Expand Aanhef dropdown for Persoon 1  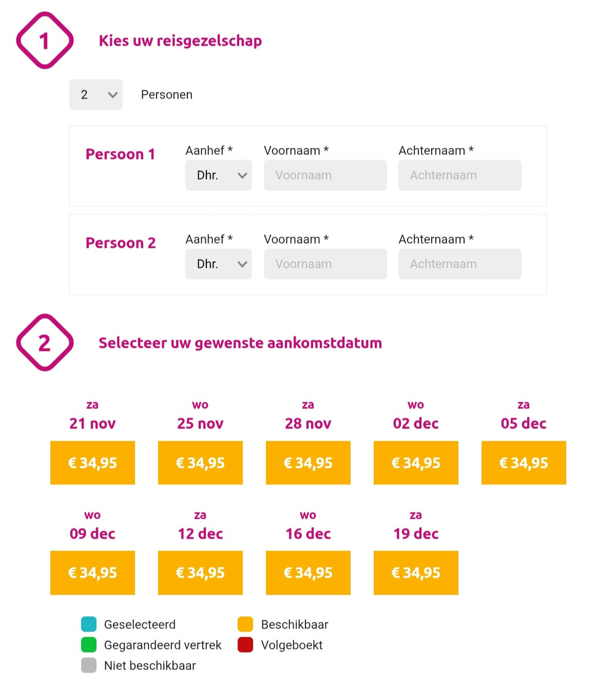point(219,175)
